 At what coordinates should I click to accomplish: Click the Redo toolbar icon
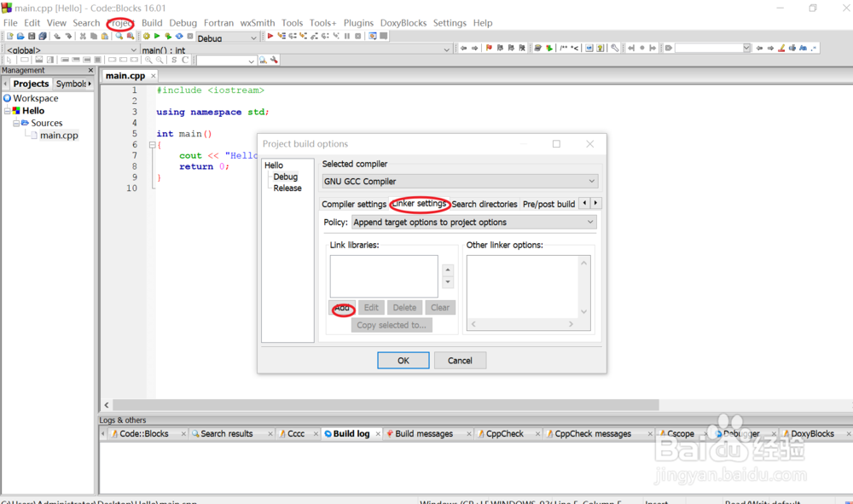pos(68,36)
